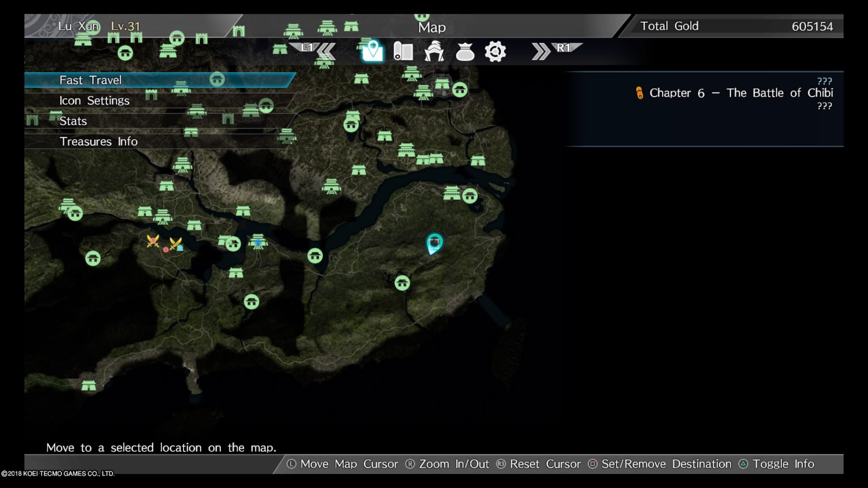The image size is (868, 488).
Task: Click Chapter 6 – The Battle of Chibi entry
Action: tap(741, 93)
